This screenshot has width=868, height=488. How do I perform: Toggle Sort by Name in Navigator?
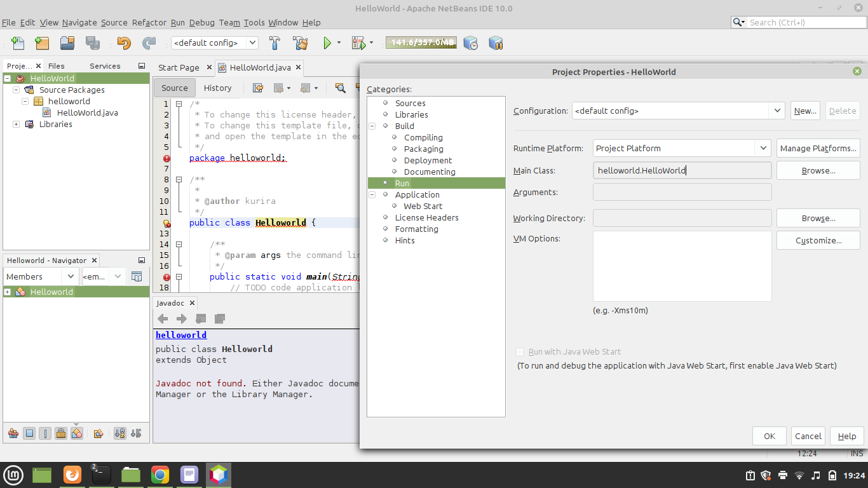pyautogui.click(x=119, y=433)
